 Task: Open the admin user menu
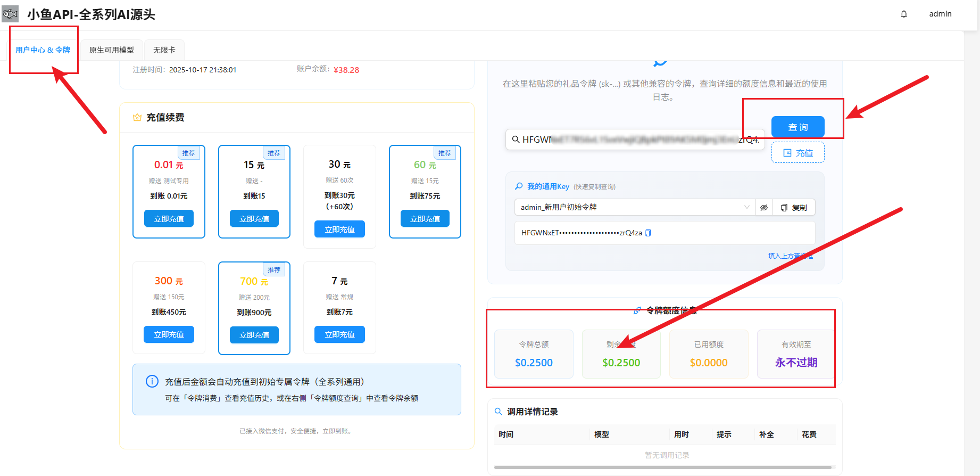(940, 14)
